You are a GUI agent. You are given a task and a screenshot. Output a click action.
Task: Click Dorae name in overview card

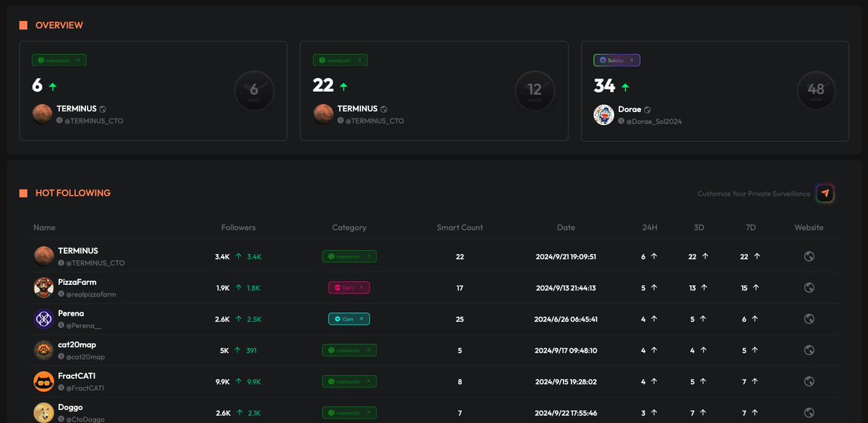pyautogui.click(x=629, y=108)
